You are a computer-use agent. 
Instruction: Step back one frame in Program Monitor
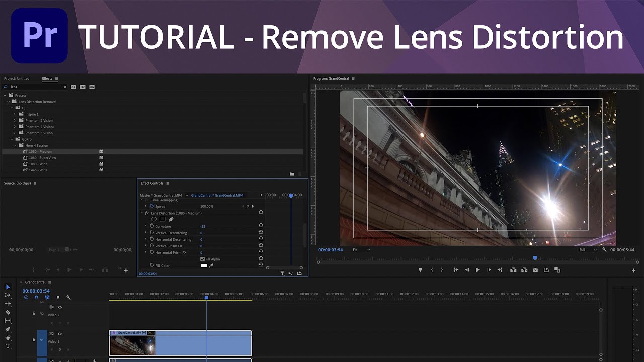(x=467, y=270)
